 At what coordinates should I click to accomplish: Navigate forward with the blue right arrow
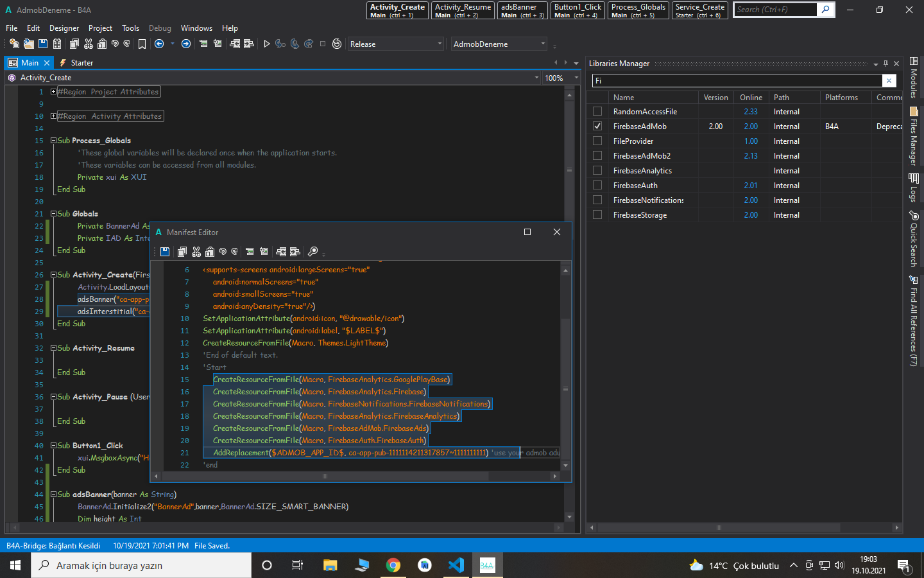[186, 44]
